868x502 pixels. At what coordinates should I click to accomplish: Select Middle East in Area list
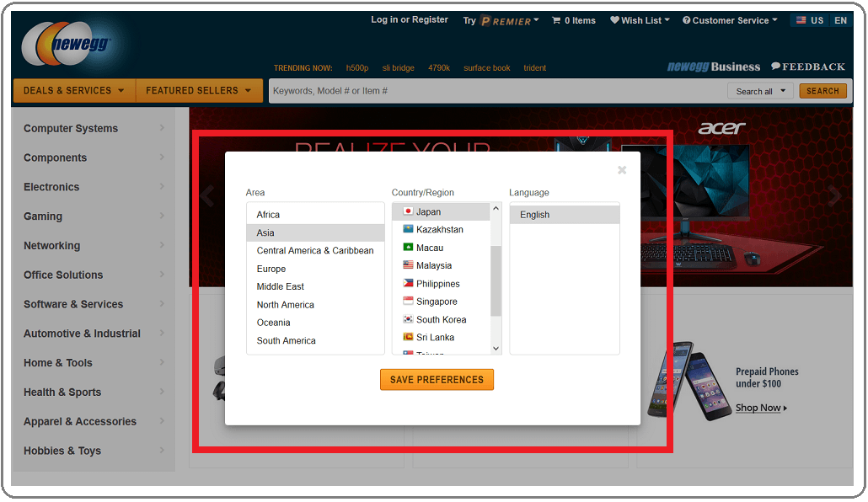click(x=315, y=286)
